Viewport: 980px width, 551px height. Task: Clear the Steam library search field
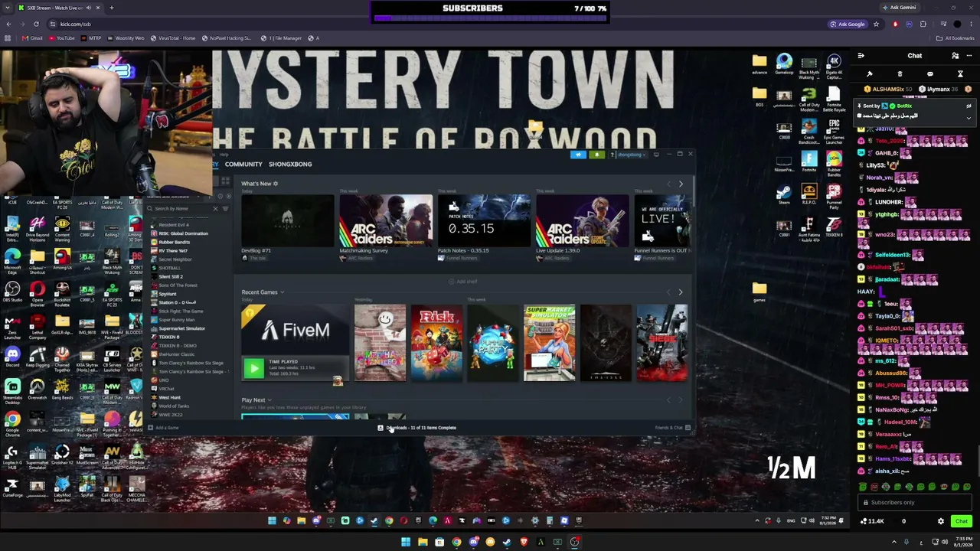[215, 209]
